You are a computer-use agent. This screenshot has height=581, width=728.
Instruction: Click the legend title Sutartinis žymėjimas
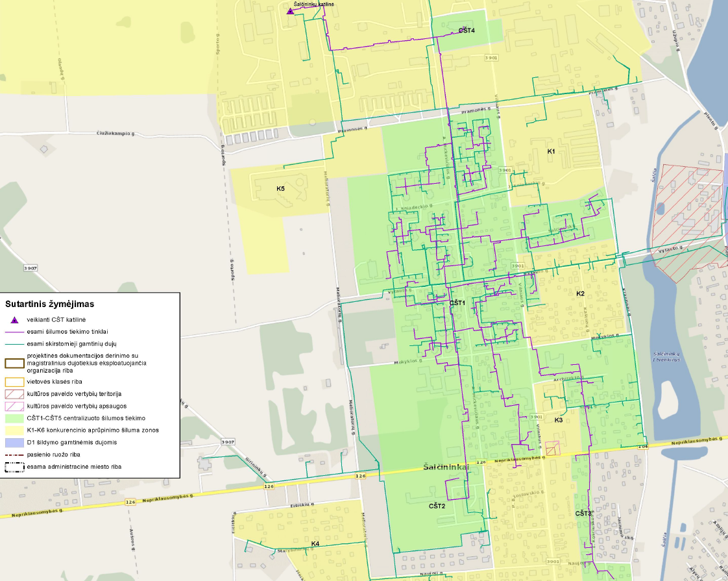tap(50, 304)
